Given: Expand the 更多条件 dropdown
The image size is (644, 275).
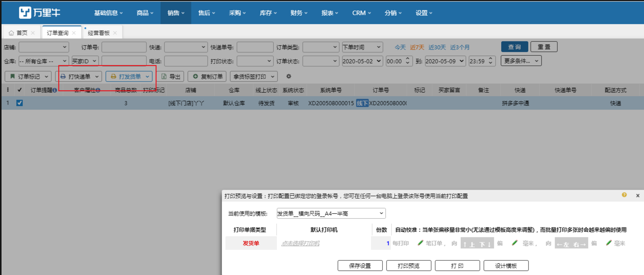Looking at the screenshot, I should [x=521, y=61].
